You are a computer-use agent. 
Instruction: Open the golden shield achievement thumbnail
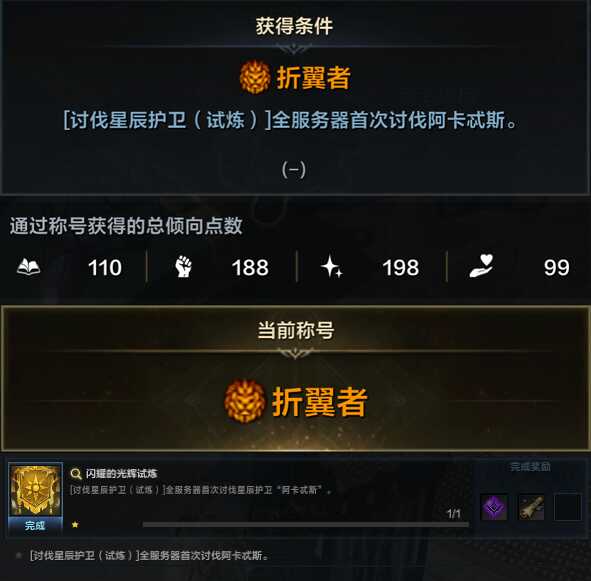click(x=35, y=490)
